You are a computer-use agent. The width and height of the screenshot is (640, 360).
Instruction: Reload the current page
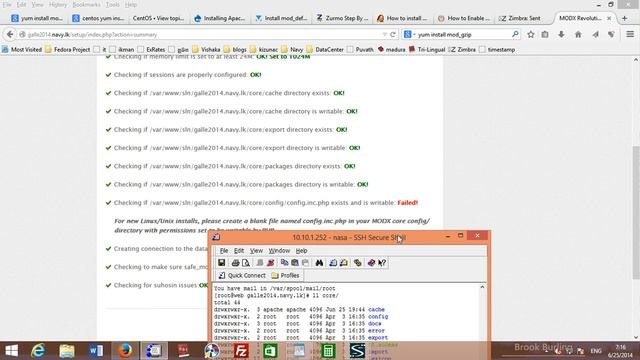(x=393, y=35)
